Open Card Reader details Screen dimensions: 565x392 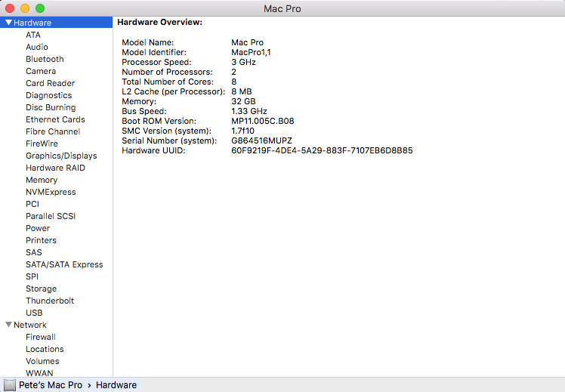point(50,83)
